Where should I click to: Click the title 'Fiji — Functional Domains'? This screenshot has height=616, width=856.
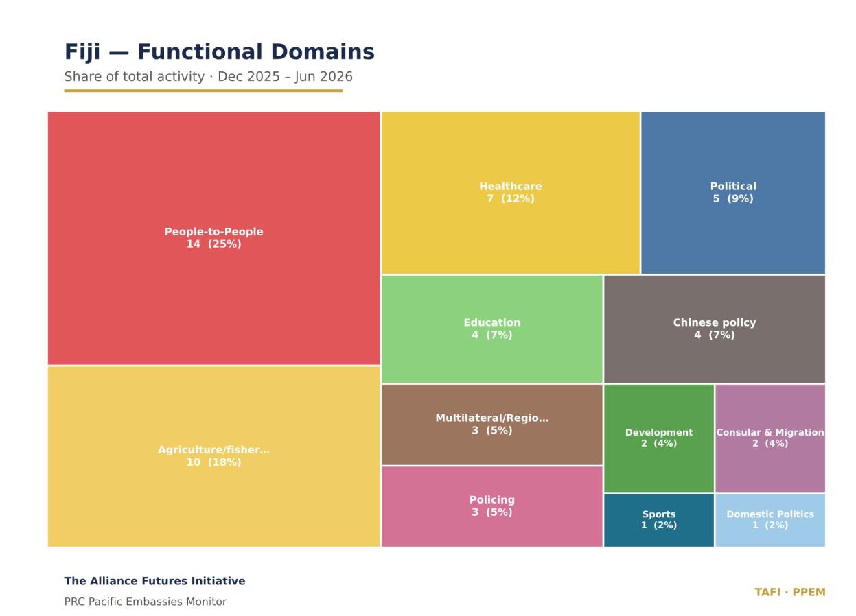[x=220, y=52]
